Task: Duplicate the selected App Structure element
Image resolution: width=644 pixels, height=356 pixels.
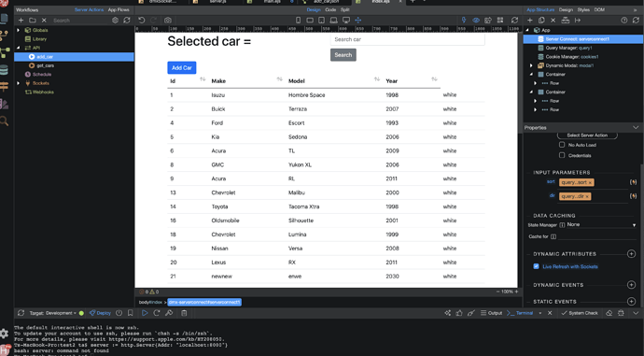Action: click(x=541, y=21)
